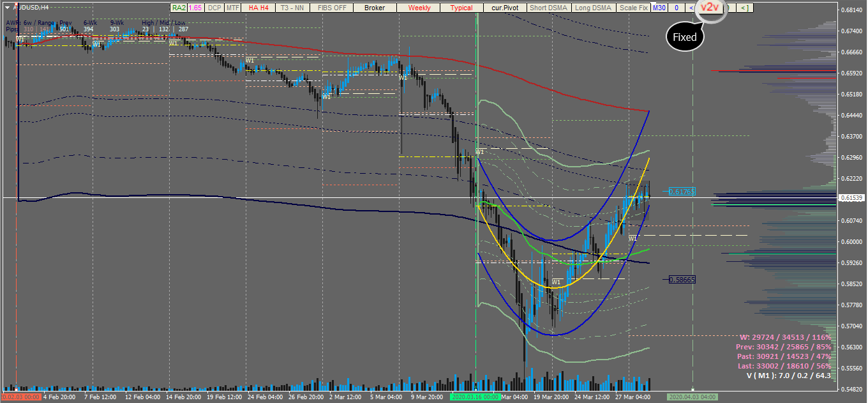Click the Prev: 30342 / 25865 / 85% text
Viewport: 868px width, 403px height.
pyautogui.click(x=784, y=346)
